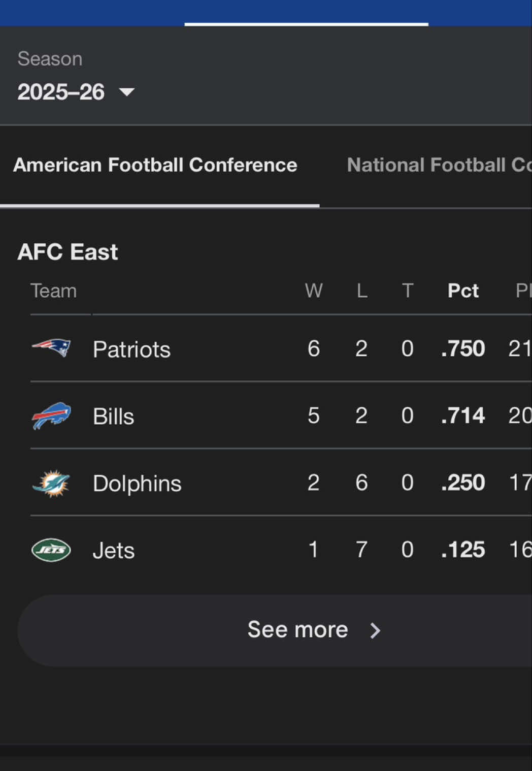Viewport: 532px width, 771px height.
Task: Sort standings by the Pct column
Action: tap(462, 291)
